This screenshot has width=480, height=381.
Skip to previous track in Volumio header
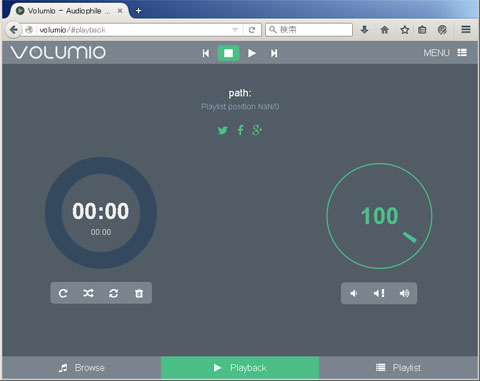206,53
